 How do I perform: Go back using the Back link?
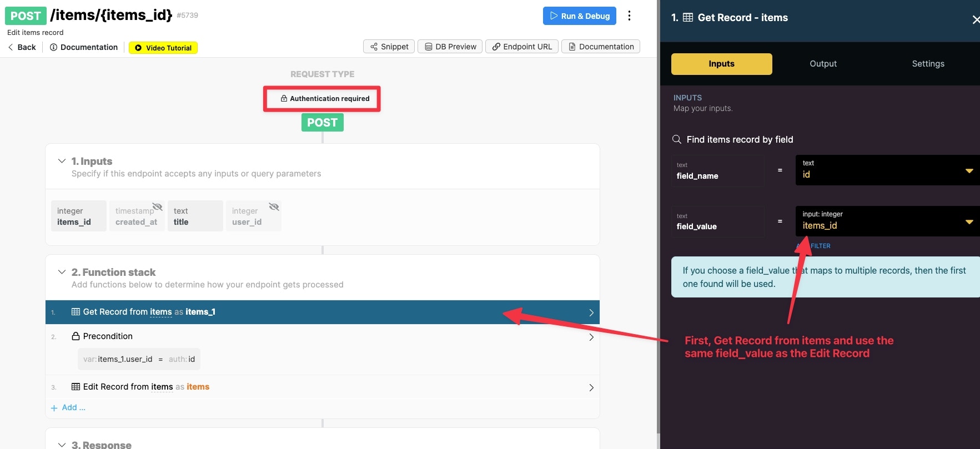22,47
